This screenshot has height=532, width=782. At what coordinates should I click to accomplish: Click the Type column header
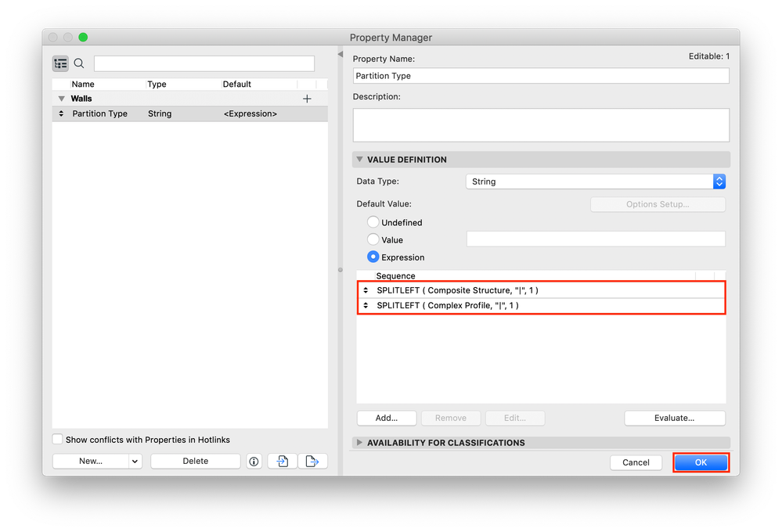point(157,84)
